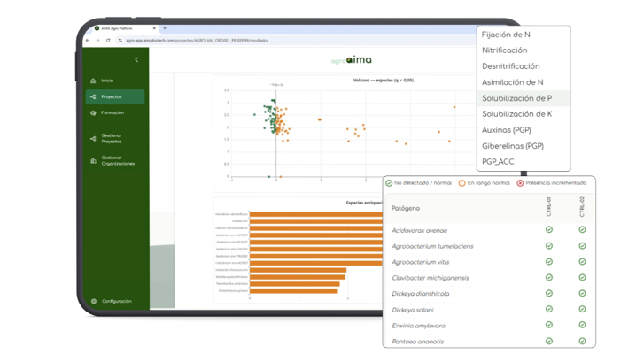The height and width of the screenshot is (362, 644).
Task: Click the Agrobacterium tumefaciens pathogen name
Action: tap(432, 246)
